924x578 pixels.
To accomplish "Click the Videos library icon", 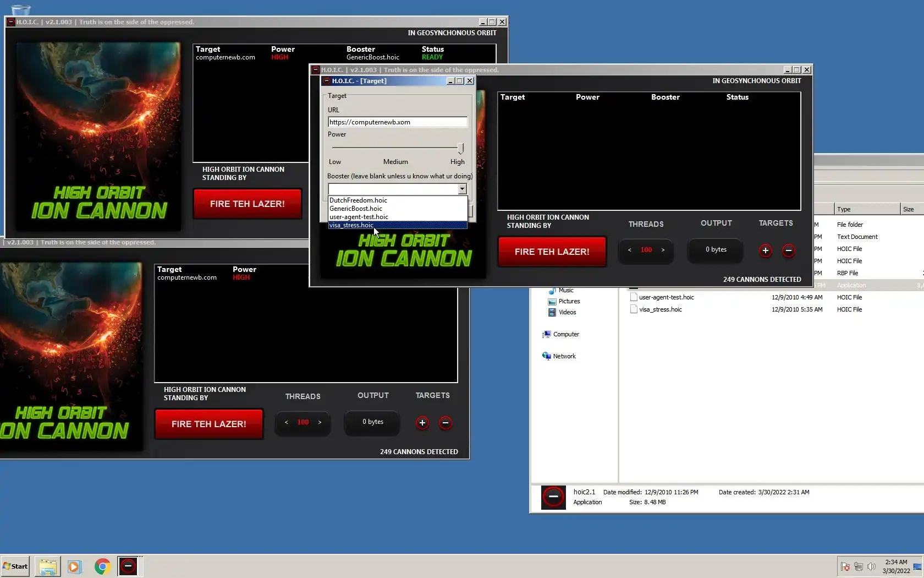I will [x=552, y=312].
